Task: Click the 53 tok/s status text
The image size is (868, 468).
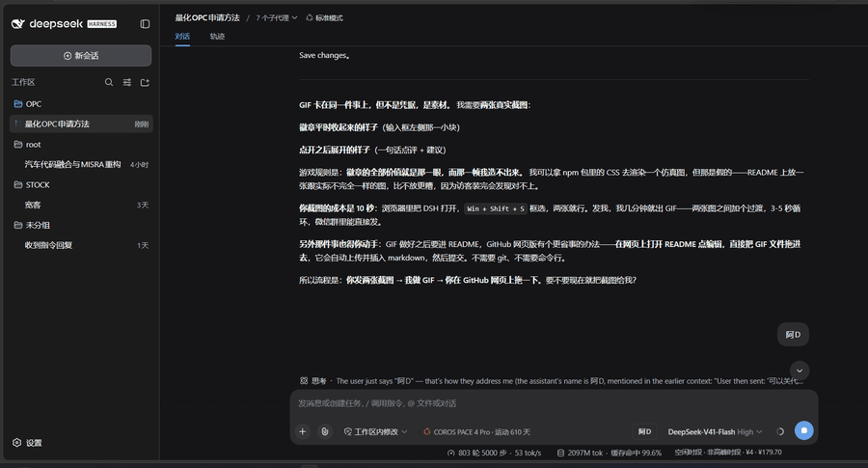Action: click(x=528, y=454)
